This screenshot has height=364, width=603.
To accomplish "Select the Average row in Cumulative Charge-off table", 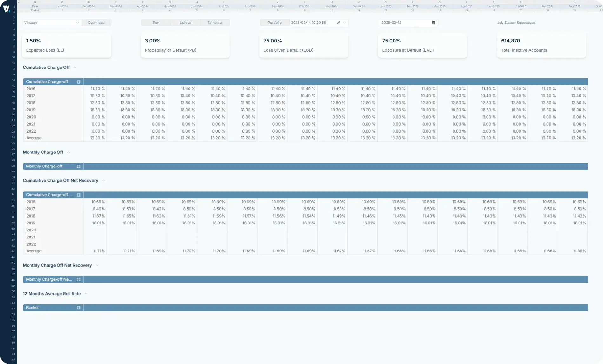I will [x=34, y=138].
